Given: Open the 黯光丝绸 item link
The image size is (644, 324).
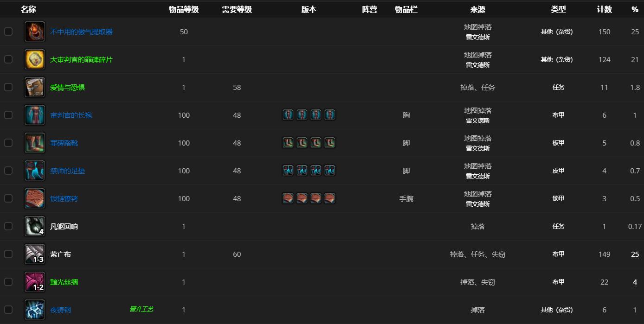Looking at the screenshot, I should pyautogui.click(x=64, y=282).
